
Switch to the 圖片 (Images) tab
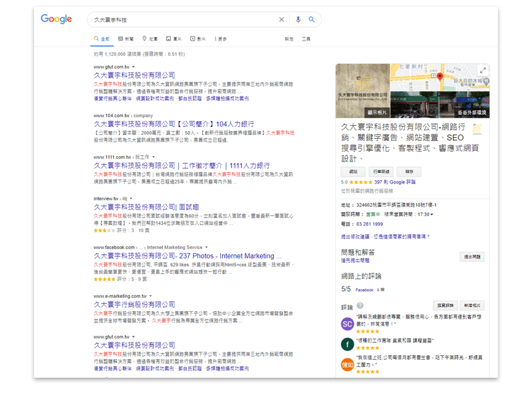click(174, 39)
